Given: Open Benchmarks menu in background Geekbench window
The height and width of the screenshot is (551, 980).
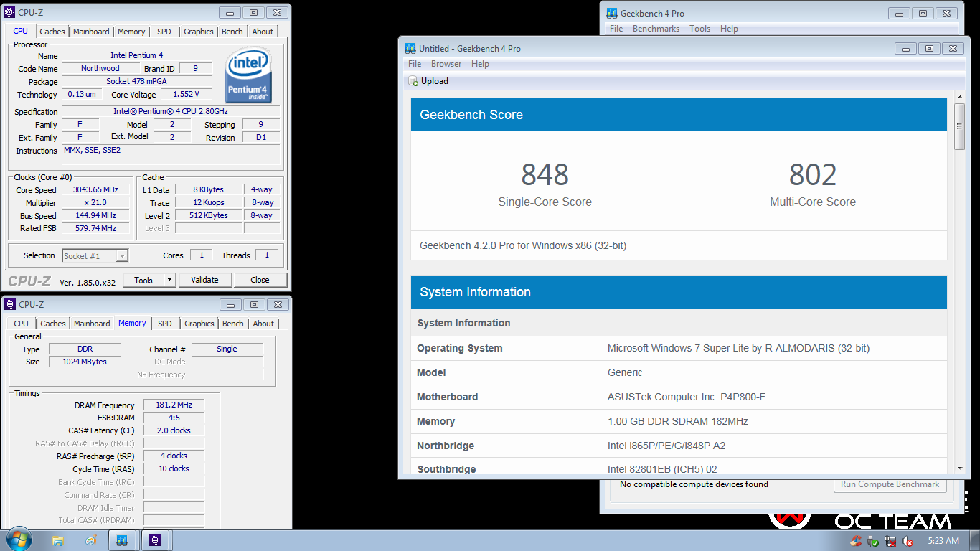Looking at the screenshot, I should (656, 29).
